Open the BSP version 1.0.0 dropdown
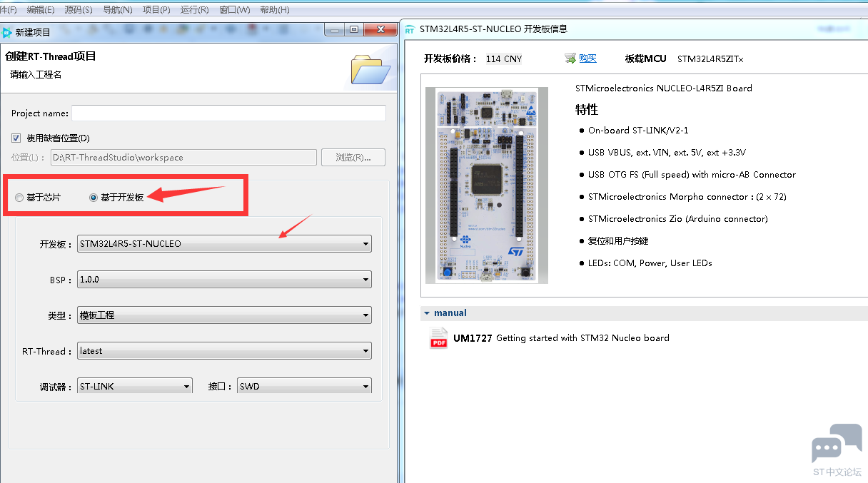The width and height of the screenshot is (868, 483). coord(224,280)
